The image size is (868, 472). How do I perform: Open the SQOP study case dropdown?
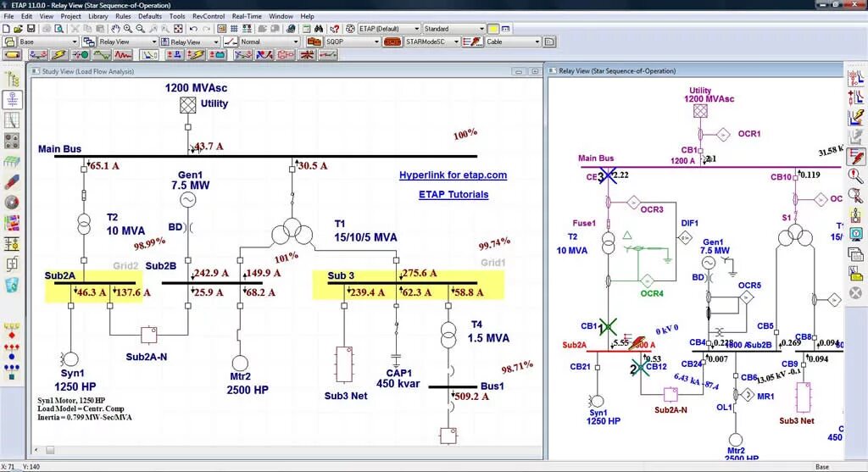tap(353, 42)
